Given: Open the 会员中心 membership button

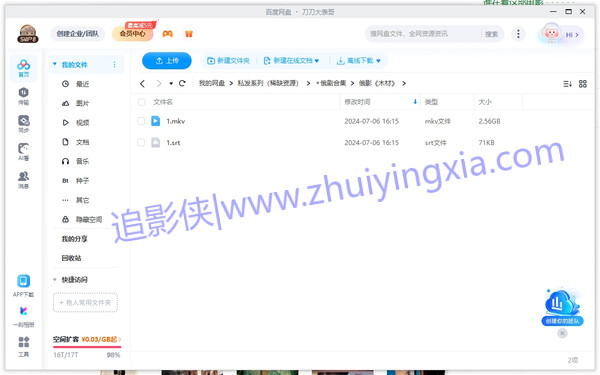Looking at the screenshot, I should pyautogui.click(x=132, y=34).
